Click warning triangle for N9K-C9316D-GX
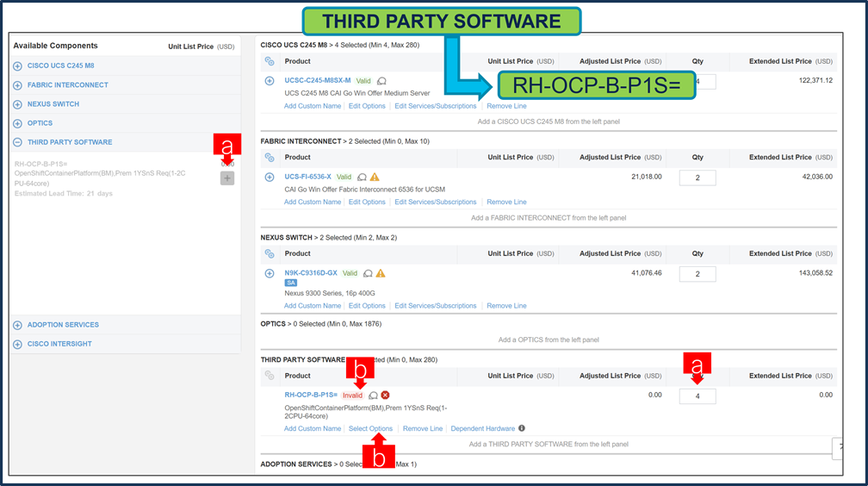The height and width of the screenshot is (486, 868). [381, 273]
